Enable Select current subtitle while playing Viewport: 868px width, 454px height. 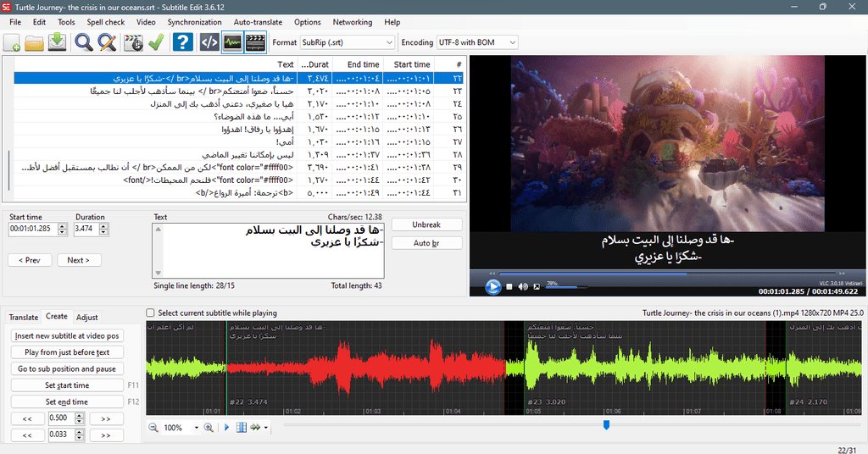click(150, 313)
